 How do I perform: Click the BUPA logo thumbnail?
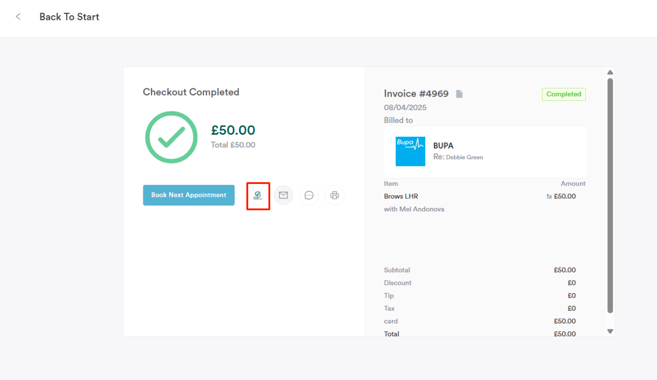410,151
